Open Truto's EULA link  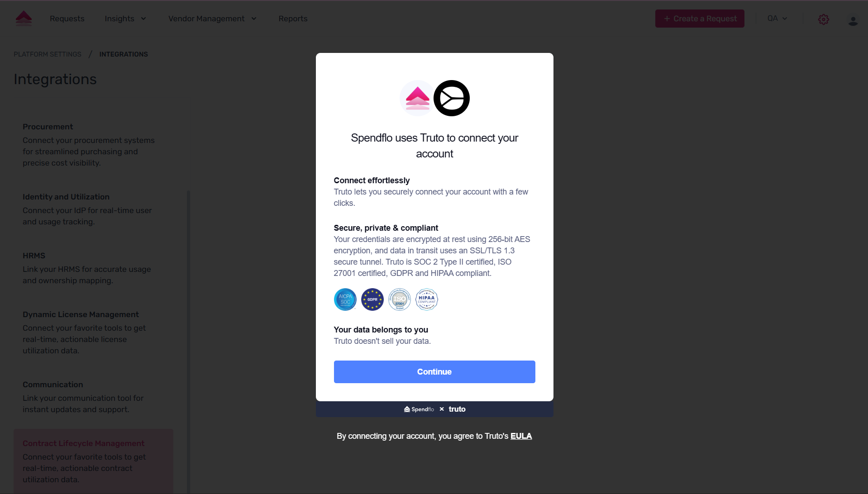point(521,436)
